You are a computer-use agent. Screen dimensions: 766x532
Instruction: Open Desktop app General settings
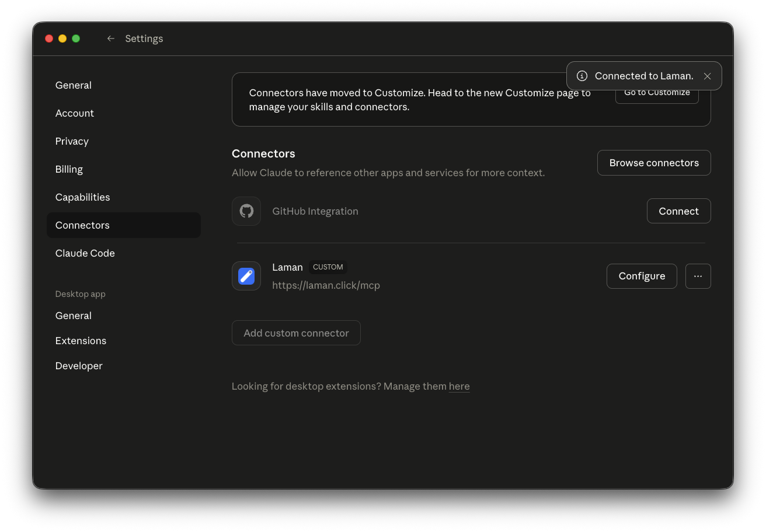[x=124, y=316]
